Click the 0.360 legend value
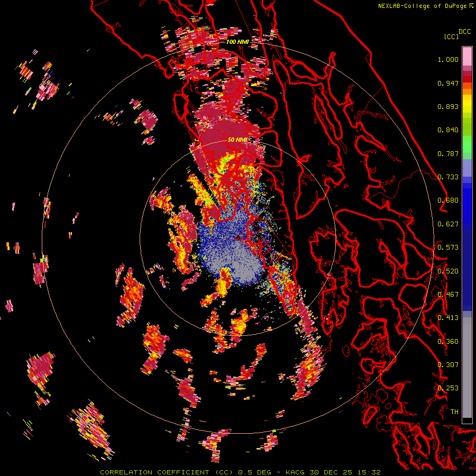This screenshot has width=476, height=476. pyautogui.click(x=448, y=342)
